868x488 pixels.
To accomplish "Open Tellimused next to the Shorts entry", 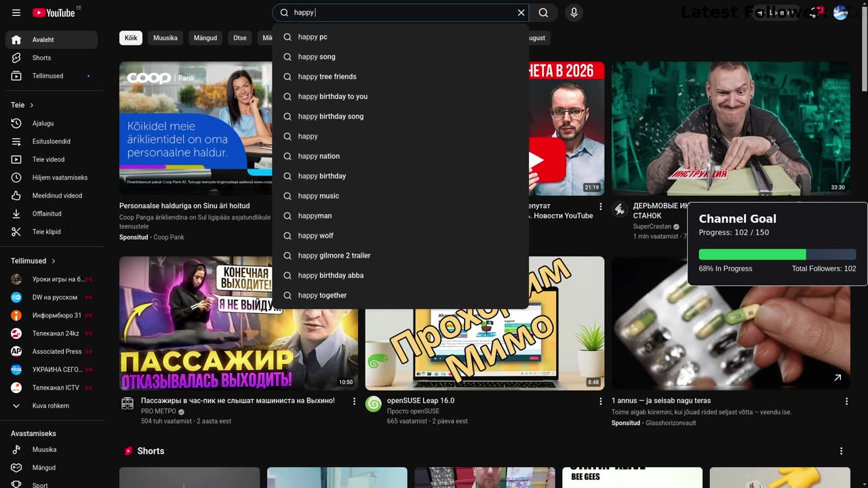I will click(52, 76).
